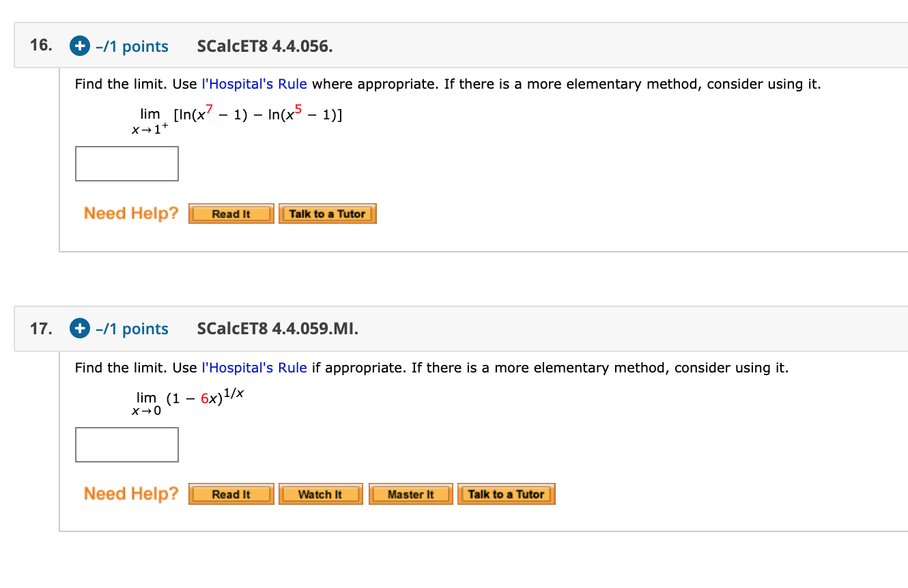Select the SCalcET8 4.4.056 problem title
This screenshot has width=908, height=588.
(x=265, y=46)
